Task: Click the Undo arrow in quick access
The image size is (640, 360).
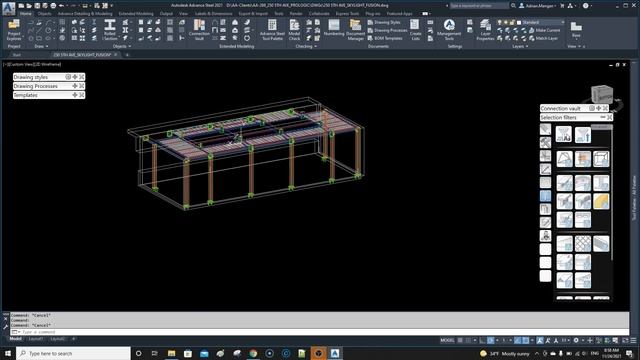Action: coord(61,6)
